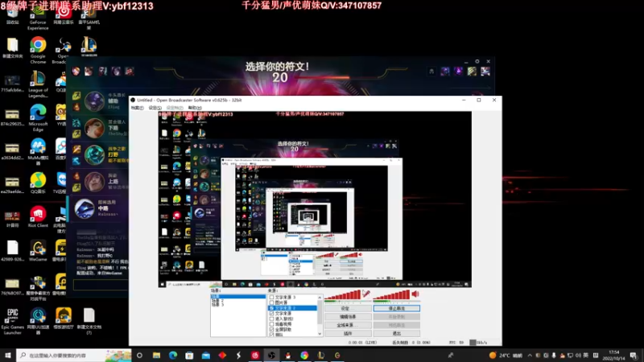Open 网易云音乐 desktop icon

point(64,16)
